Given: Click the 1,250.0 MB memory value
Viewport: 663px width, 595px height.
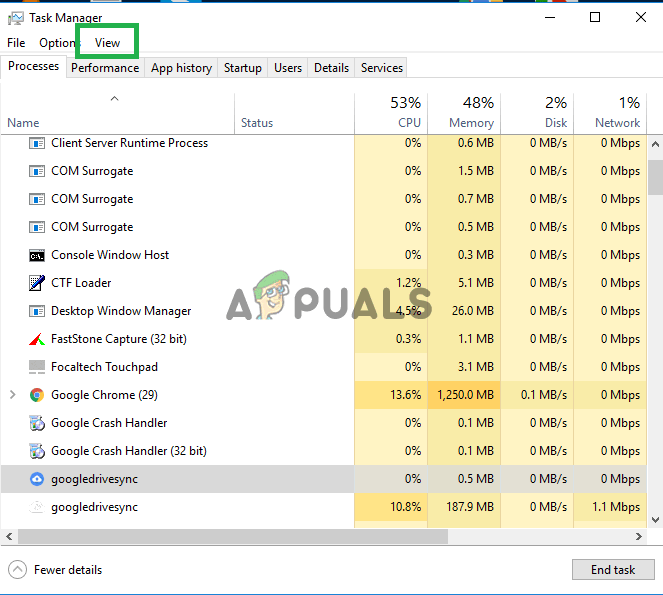Looking at the screenshot, I should coord(465,395).
